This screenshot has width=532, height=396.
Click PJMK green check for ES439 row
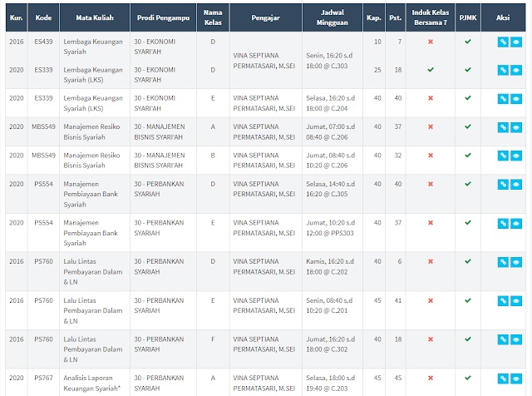point(468,42)
